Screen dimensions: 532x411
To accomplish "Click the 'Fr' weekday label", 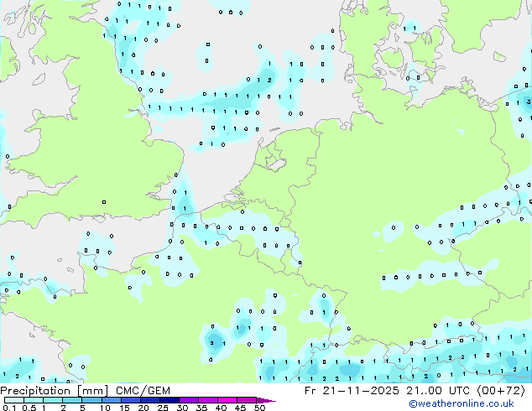I will point(310,391).
